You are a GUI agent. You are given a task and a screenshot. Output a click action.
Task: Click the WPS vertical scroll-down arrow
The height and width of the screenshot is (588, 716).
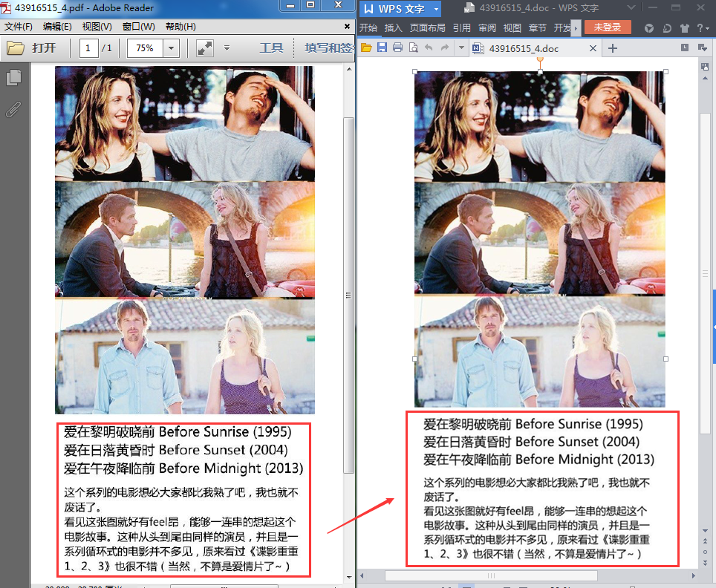[705, 531]
